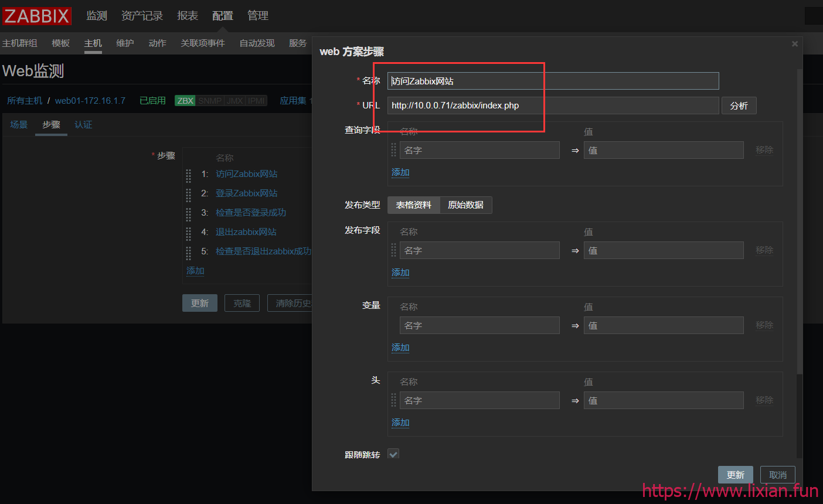Grab drag handle for step 检查是否登录成功
The image size is (823, 504).
188,214
